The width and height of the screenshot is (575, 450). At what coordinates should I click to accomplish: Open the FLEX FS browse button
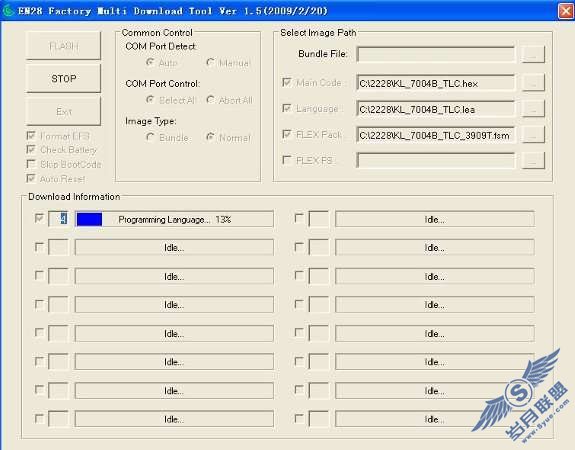click(533, 161)
